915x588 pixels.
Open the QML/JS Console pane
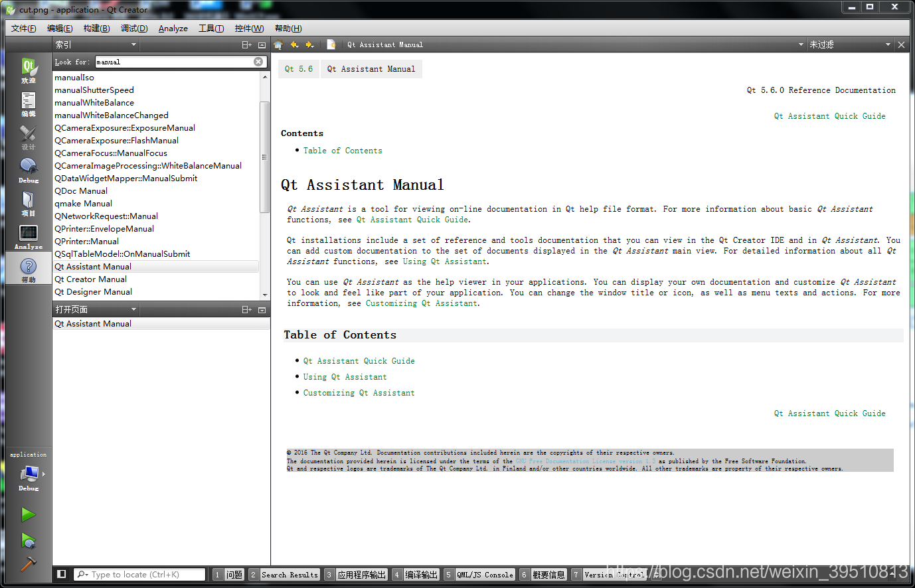(479, 575)
